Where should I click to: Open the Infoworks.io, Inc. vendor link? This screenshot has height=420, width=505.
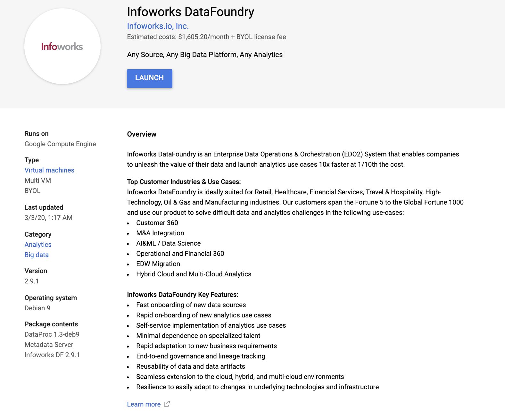pos(158,26)
